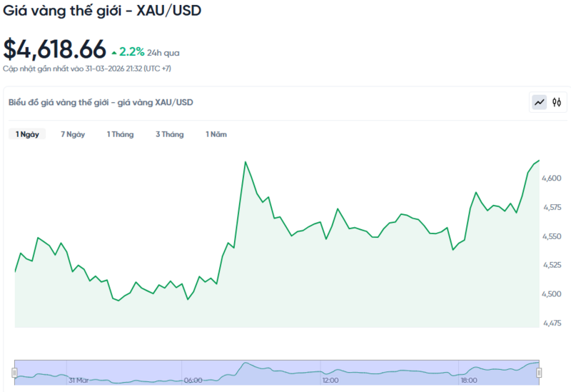Select the 7 Ngày time range
Image resolution: width=571 pixels, height=392 pixels.
coord(73,134)
